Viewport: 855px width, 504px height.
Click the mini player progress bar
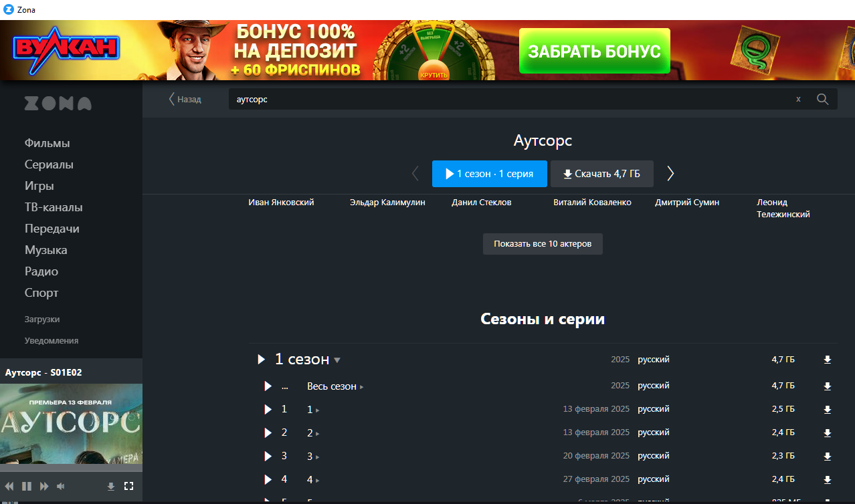coord(71,467)
